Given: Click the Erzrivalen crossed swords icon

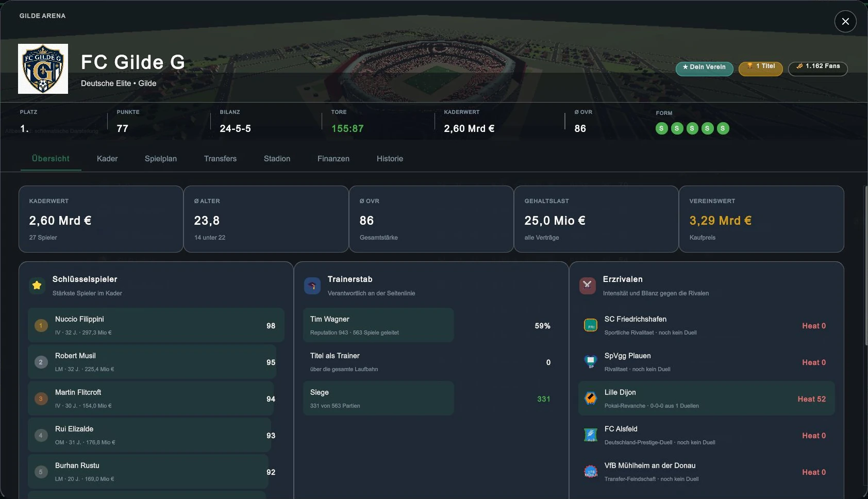Looking at the screenshot, I should coord(588,285).
